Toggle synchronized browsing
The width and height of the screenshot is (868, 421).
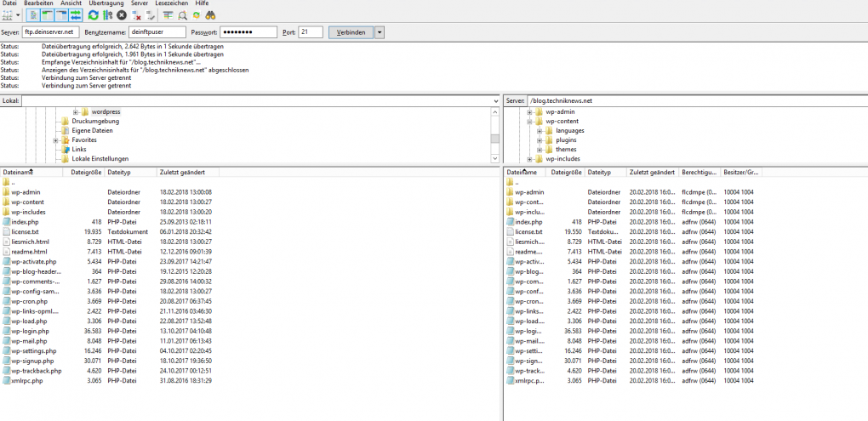pos(197,15)
